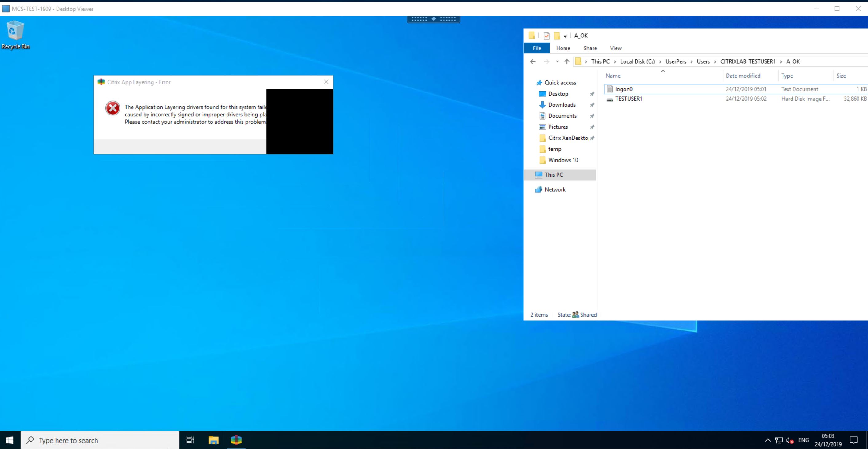Select Network in navigation pane
The width and height of the screenshot is (868, 449).
550,190
